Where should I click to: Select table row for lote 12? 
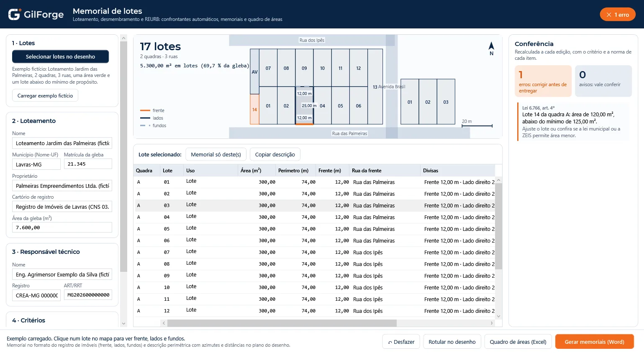pos(314,311)
